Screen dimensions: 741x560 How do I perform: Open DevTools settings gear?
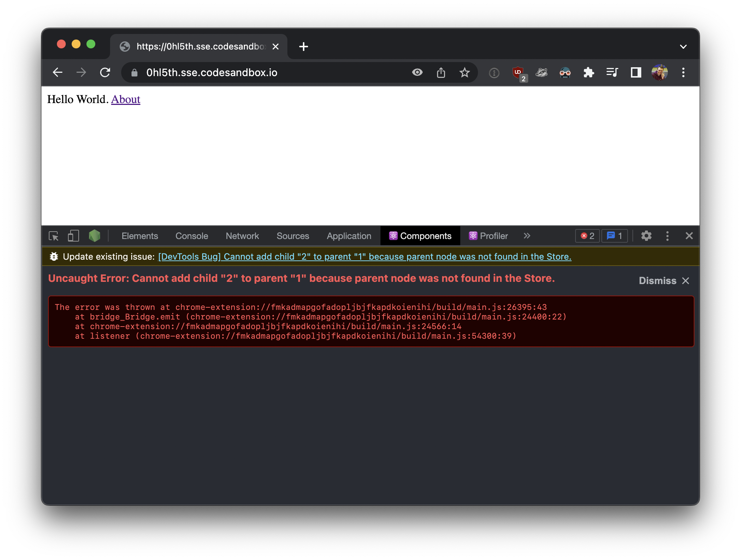tap(646, 236)
